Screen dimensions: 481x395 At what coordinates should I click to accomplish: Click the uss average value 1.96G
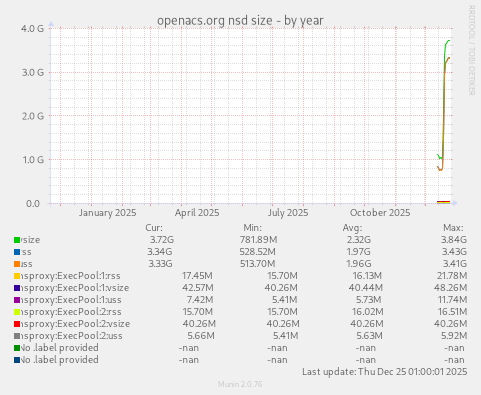click(359, 264)
